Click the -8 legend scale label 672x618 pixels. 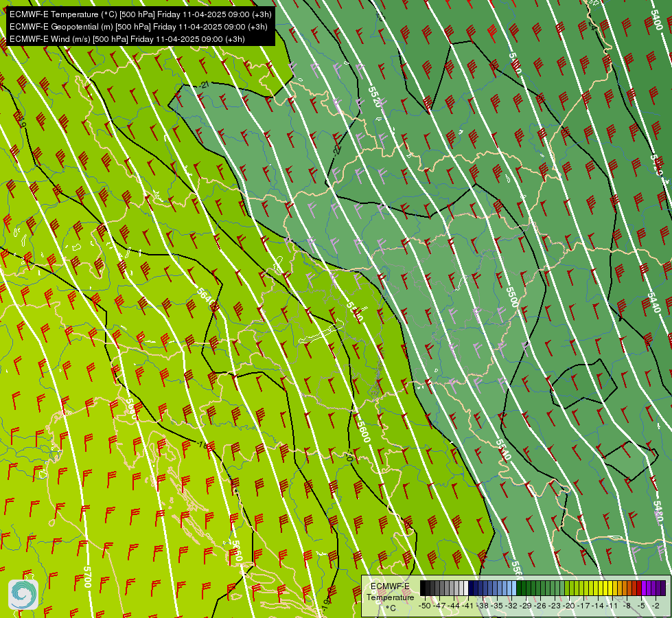click(627, 606)
